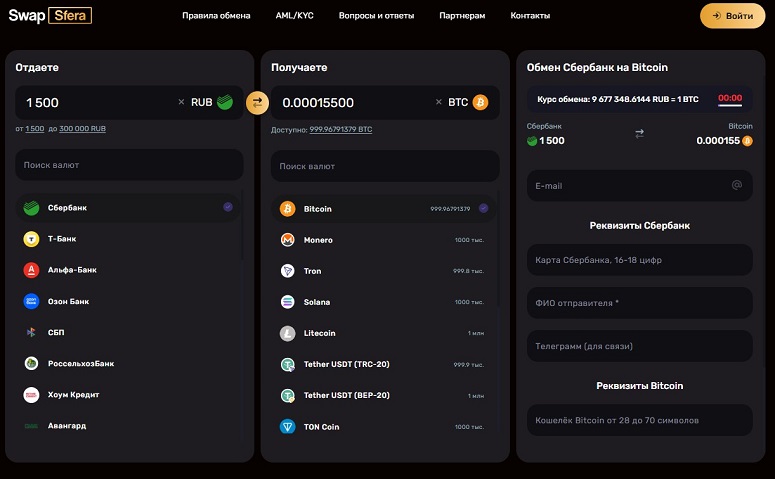Select the Озон Банк icon
The width and height of the screenshot is (775, 479).
pos(31,301)
